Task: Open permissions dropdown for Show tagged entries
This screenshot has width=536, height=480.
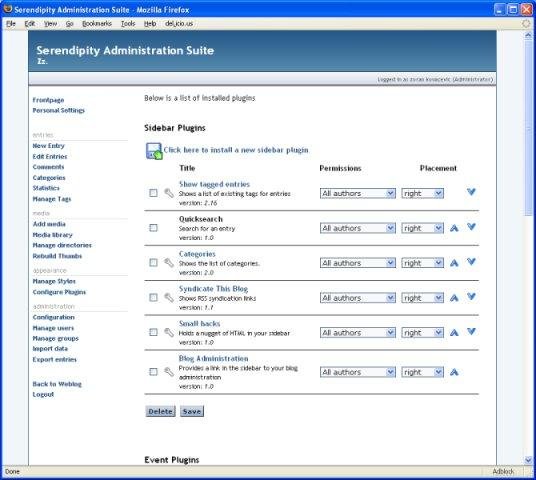Action: click(358, 194)
